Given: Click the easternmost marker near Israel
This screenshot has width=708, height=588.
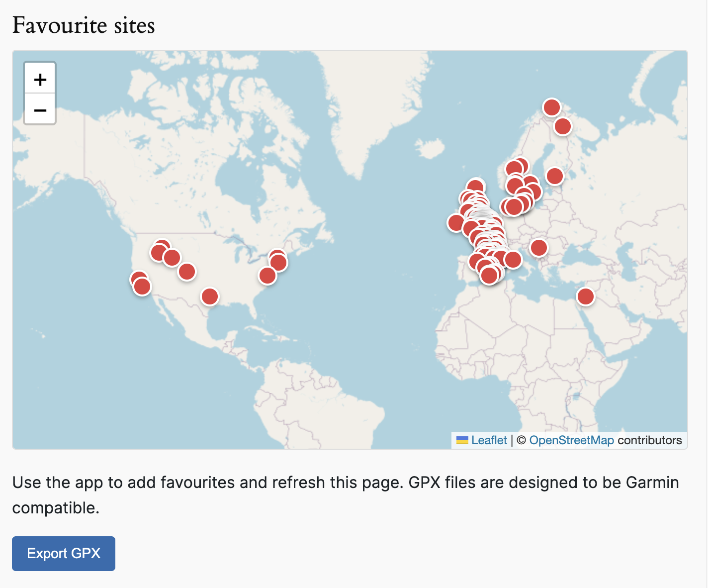Looking at the screenshot, I should (586, 295).
